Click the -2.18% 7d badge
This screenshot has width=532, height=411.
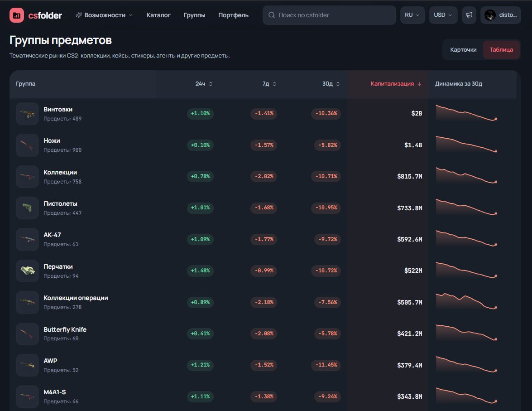point(264,302)
